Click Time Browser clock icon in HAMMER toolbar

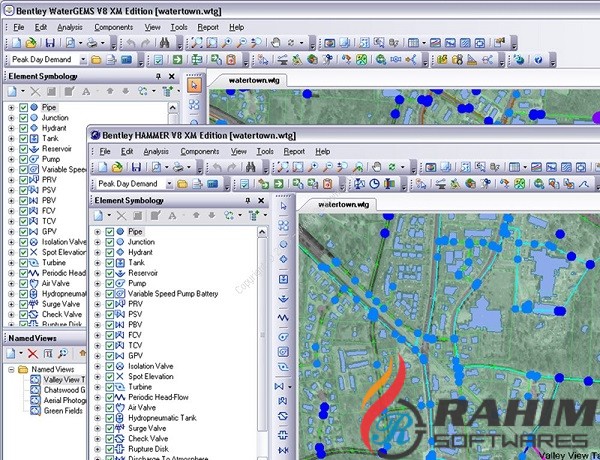374,184
